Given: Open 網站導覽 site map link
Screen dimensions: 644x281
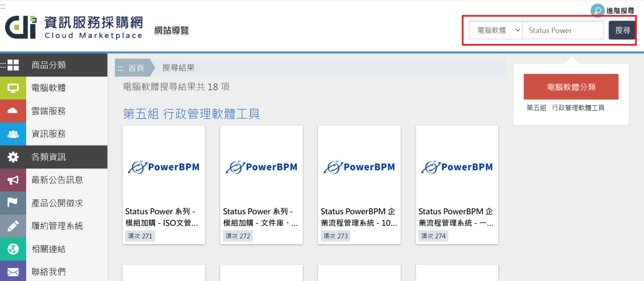Looking at the screenshot, I should pos(171,30).
